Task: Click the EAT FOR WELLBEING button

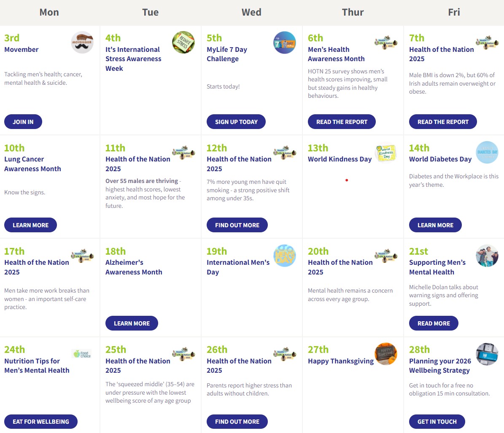Action: [41, 422]
